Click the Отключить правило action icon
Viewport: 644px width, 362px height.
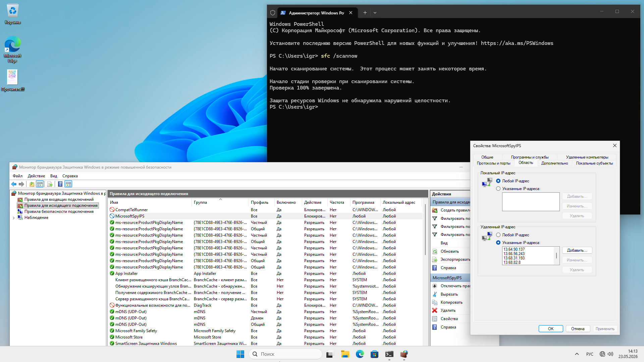[x=435, y=286]
